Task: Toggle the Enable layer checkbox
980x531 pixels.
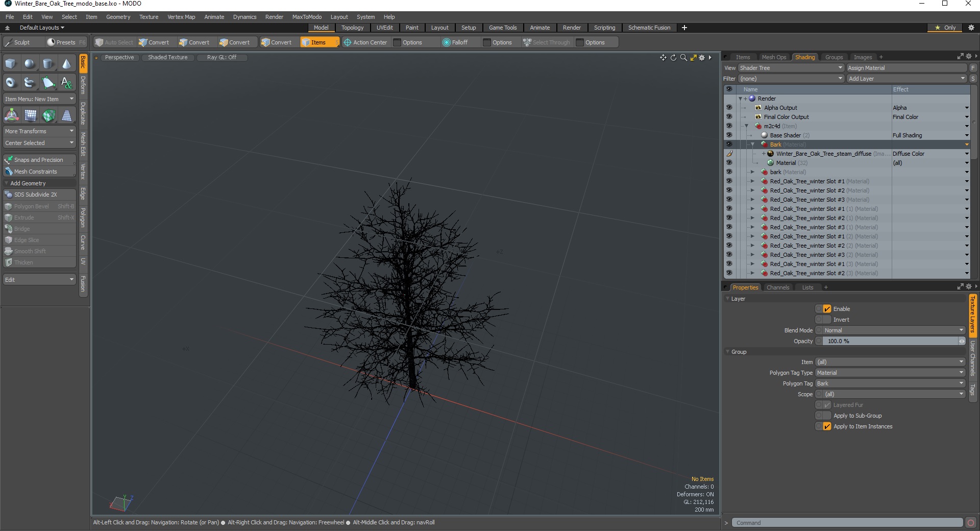Action: pyautogui.click(x=827, y=309)
